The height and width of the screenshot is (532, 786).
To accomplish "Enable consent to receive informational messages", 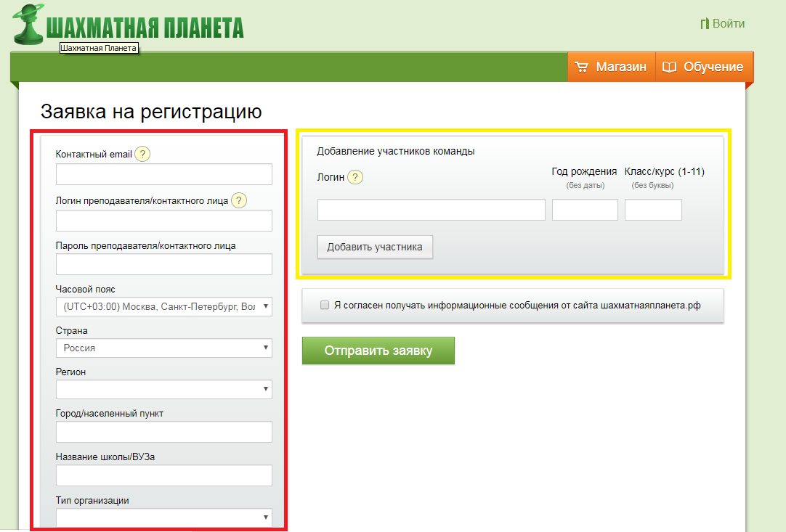I will point(325,306).
